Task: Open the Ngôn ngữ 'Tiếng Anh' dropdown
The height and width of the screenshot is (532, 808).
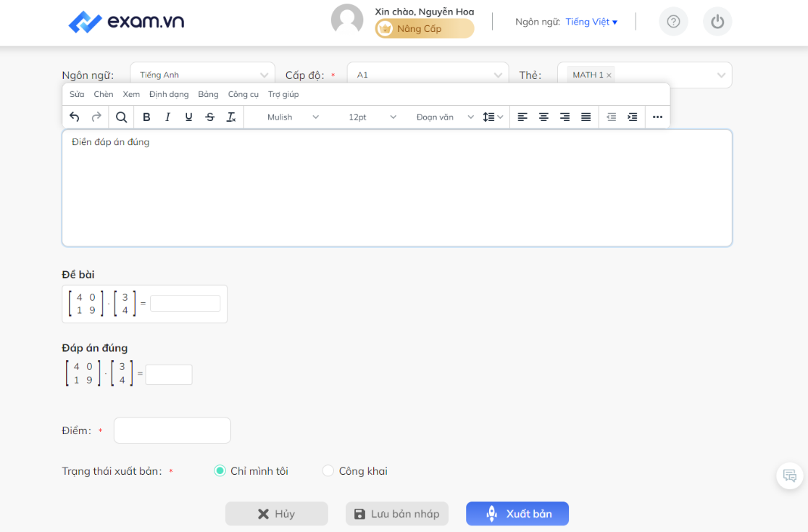Action: tap(202, 75)
